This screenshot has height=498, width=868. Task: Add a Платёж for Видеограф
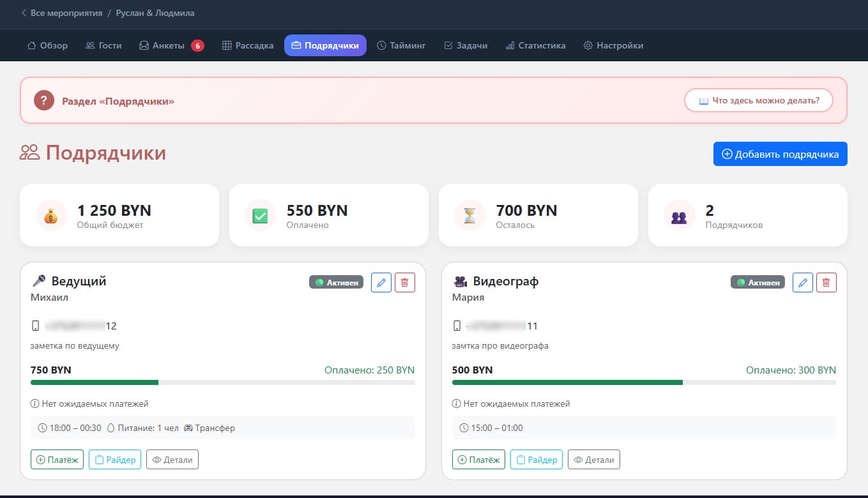click(478, 460)
